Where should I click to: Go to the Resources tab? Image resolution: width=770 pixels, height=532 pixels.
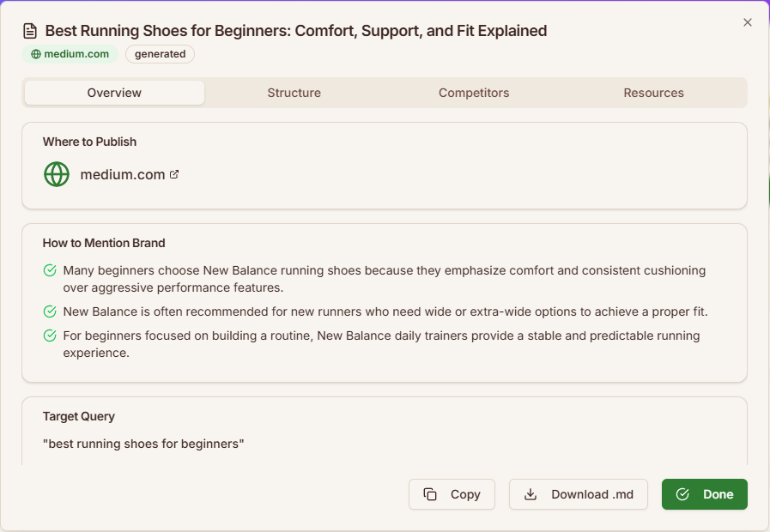pyautogui.click(x=653, y=93)
